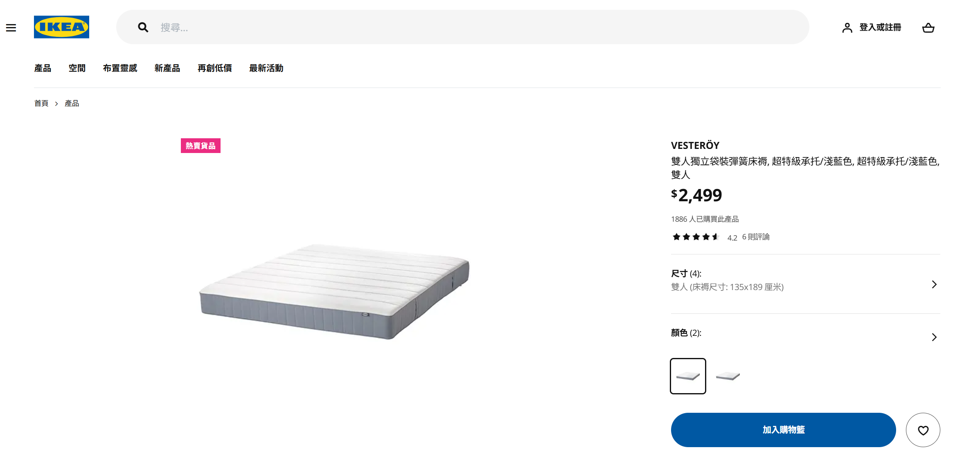Click the user account icon
Image resolution: width=980 pixels, height=468 pixels.
(847, 28)
